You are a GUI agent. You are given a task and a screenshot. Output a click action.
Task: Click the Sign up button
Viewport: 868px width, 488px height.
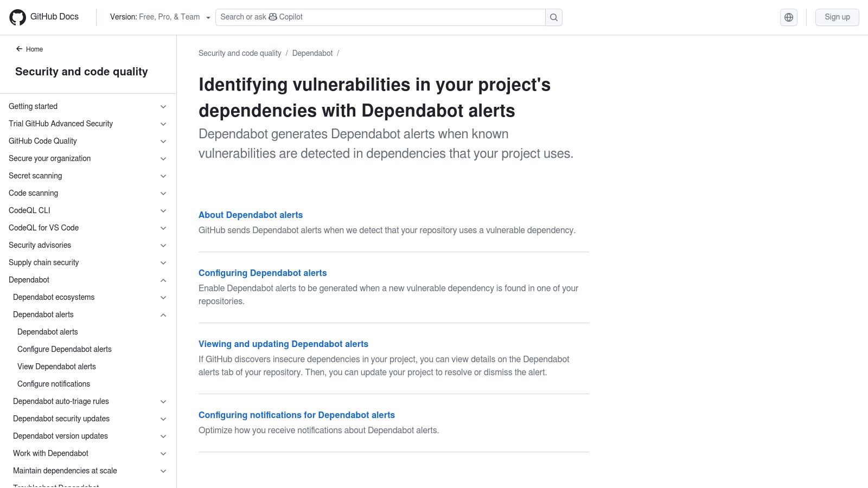837,17
